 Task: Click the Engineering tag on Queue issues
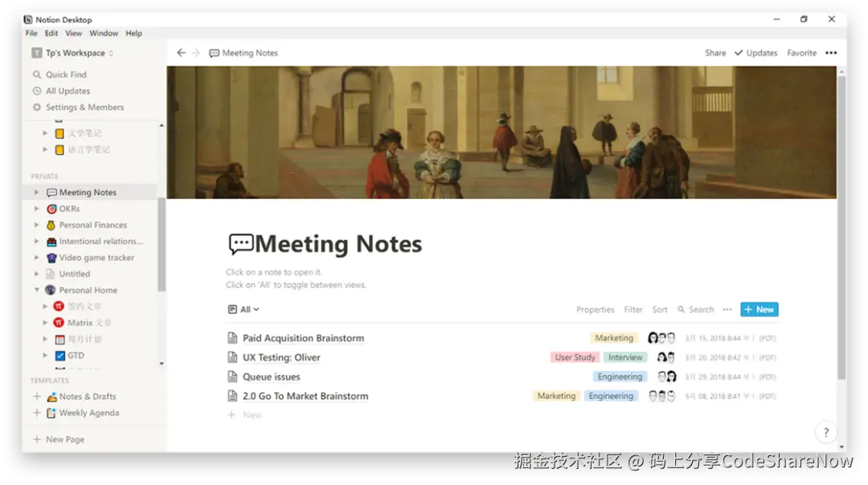click(620, 377)
